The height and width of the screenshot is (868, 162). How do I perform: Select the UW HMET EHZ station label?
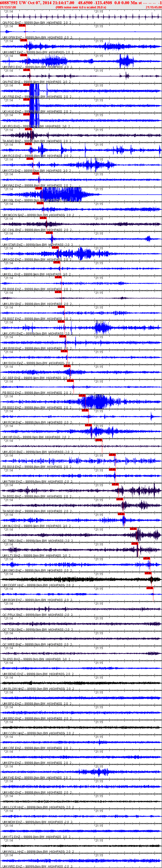click(38, 52)
